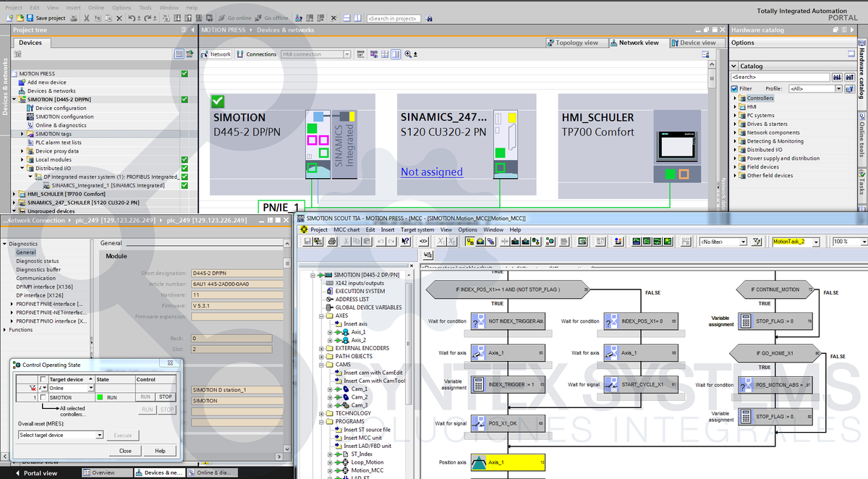Click green checkmark beside Distributed I/O
868x479 pixels.
click(x=184, y=168)
